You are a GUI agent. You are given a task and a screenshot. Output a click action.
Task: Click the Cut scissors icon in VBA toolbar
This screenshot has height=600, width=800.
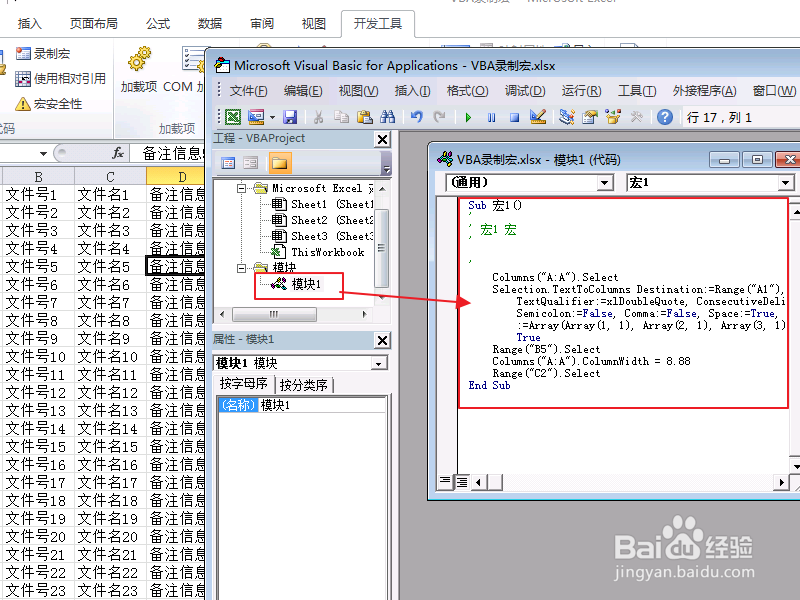[318, 117]
